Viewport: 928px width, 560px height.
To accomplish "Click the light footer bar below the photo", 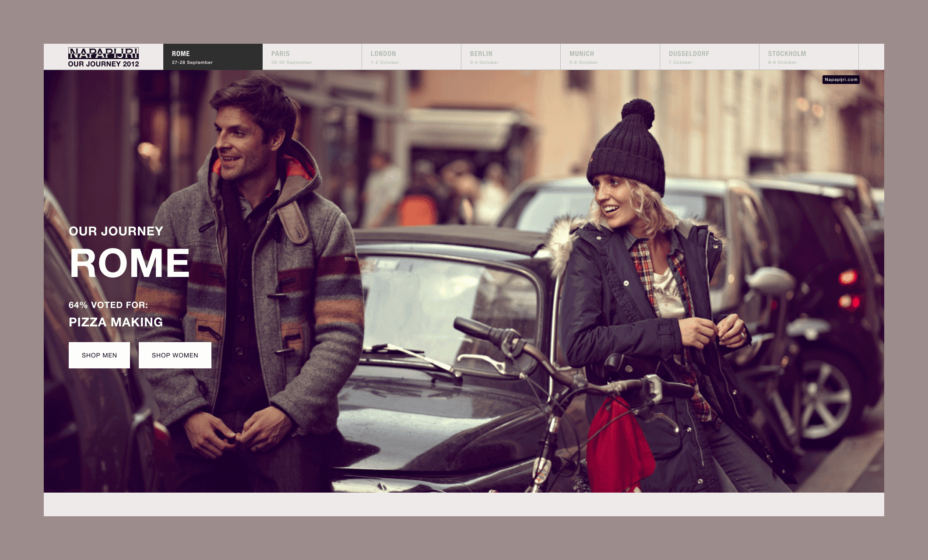I will click(464, 504).
